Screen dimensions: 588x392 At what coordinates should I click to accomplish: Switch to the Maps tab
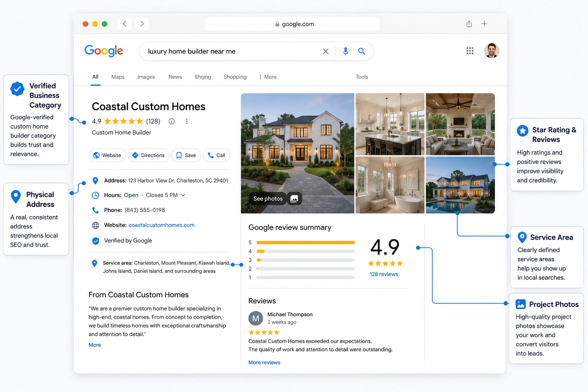118,77
